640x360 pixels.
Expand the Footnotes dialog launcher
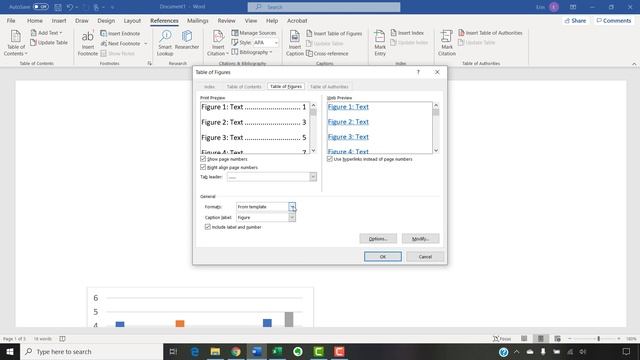(x=149, y=63)
